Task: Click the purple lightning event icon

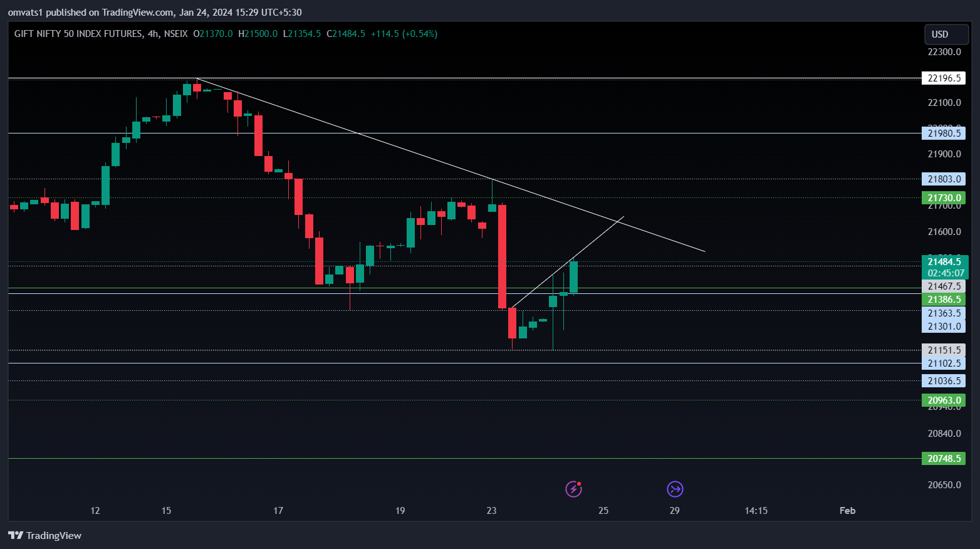Action: (573, 489)
